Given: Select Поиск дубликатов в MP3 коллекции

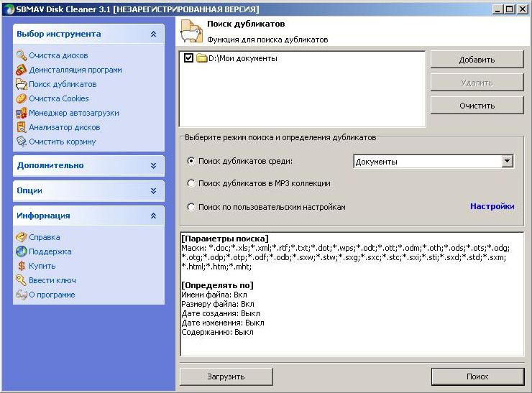Looking at the screenshot, I should pos(191,183).
